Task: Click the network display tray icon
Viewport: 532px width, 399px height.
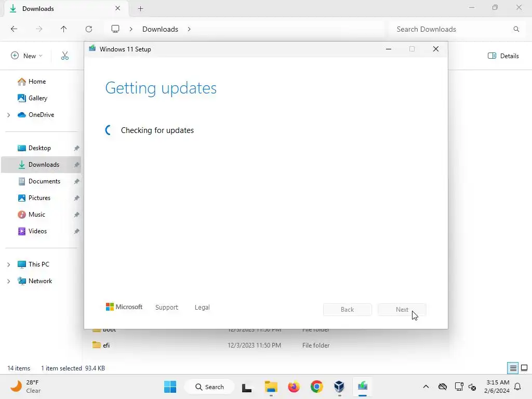Action: point(459,387)
